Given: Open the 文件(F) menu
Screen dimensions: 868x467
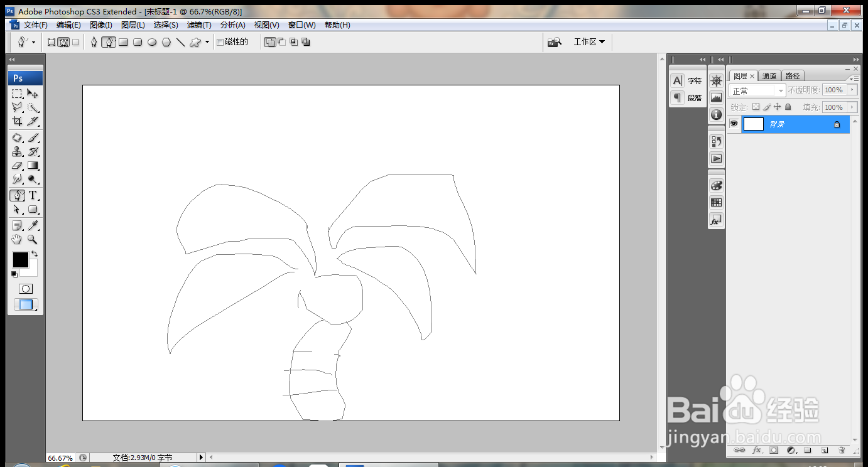Looking at the screenshot, I should click(36, 25).
